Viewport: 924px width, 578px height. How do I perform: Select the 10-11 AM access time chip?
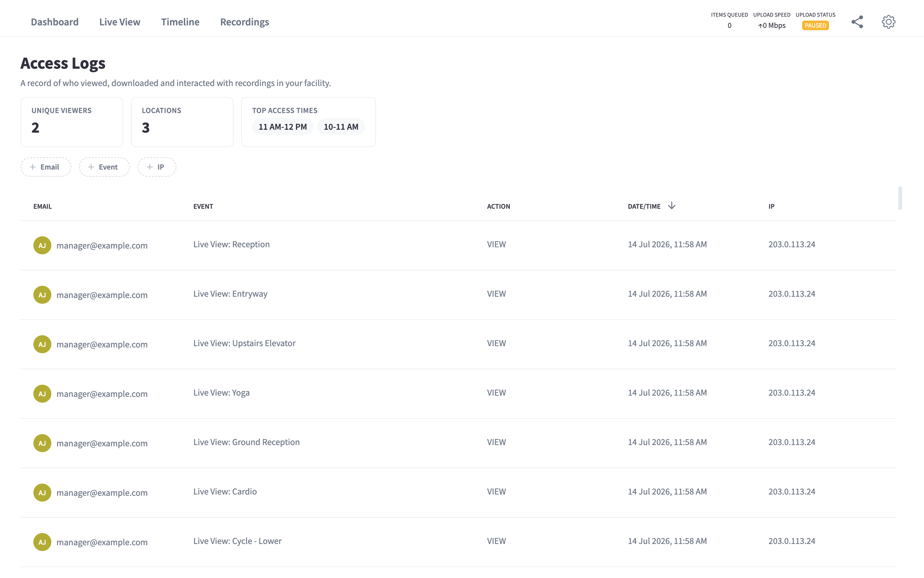click(x=341, y=127)
